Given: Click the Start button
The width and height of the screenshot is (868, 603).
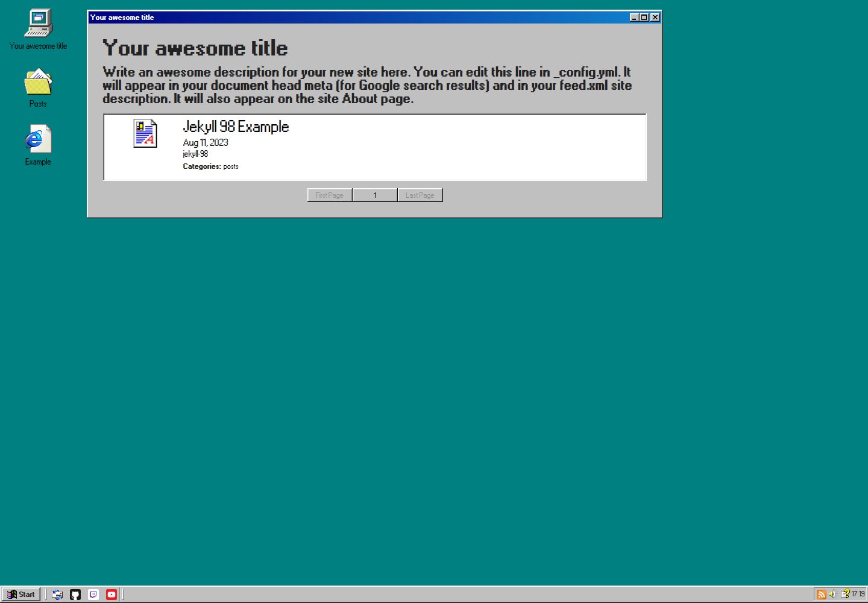Looking at the screenshot, I should (x=21, y=595).
